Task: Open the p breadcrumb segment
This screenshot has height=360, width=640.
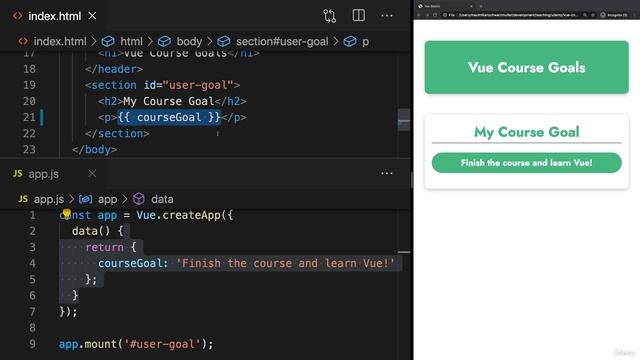Action: [365, 42]
